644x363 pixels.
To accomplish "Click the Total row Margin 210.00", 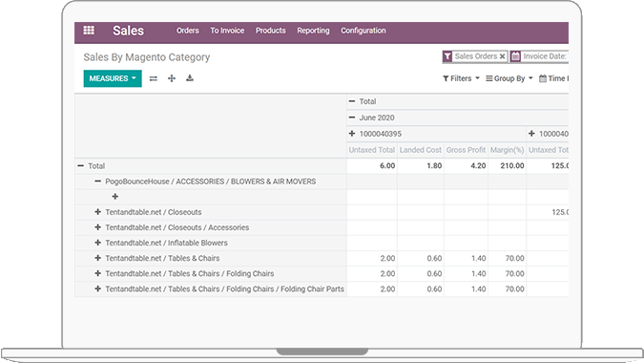I will click(x=512, y=165).
